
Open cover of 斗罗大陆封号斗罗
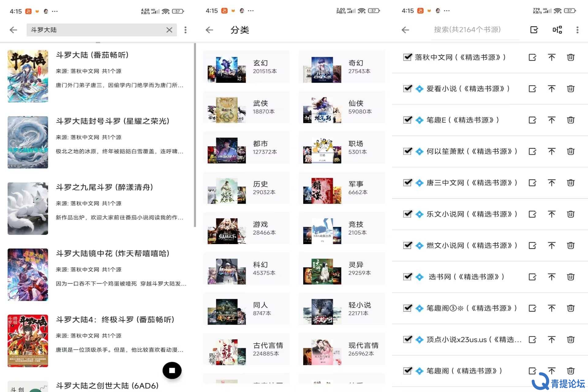click(x=28, y=142)
